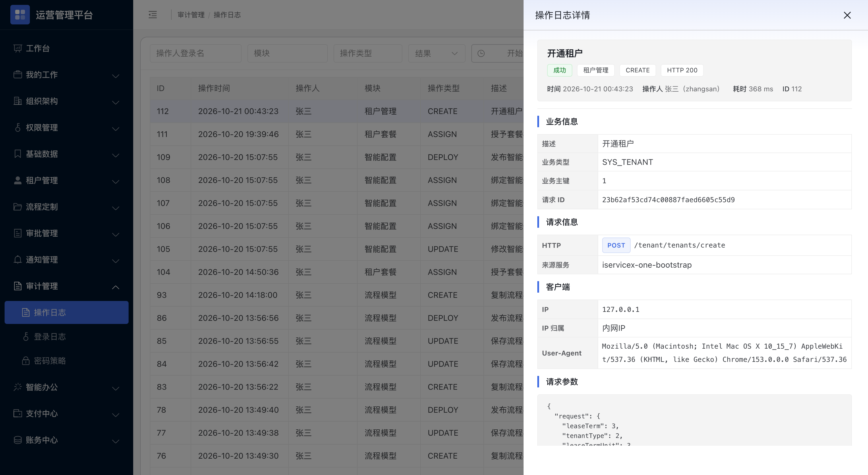Click the /tenant/tenants/create path text
868x475 pixels.
(x=679, y=245)
